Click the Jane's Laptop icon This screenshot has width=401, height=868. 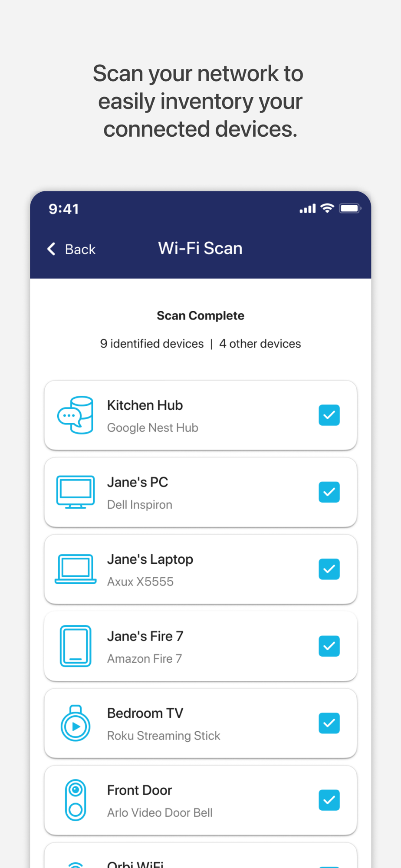[x=76, y=569]
